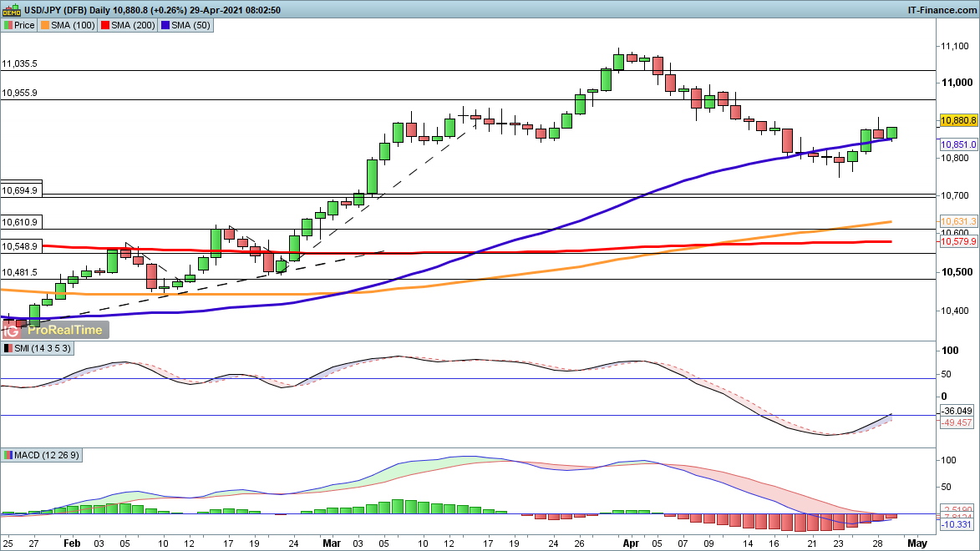Select the 10,955.9 horizontal level label
Viewport: 980px width, 551px height.
point(19,94)
